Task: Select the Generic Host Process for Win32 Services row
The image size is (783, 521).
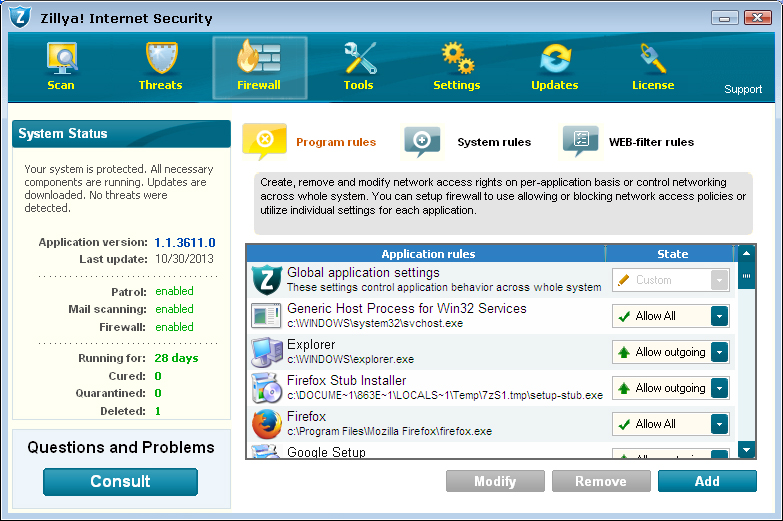Action: tap(491, 316)
